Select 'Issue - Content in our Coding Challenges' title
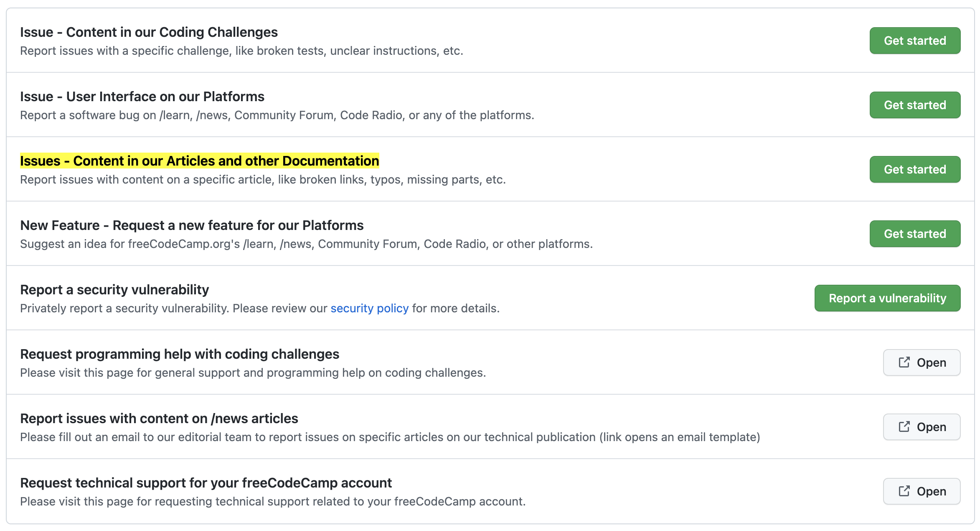This screenshot has width=980, height=531. tap(149, 32)
